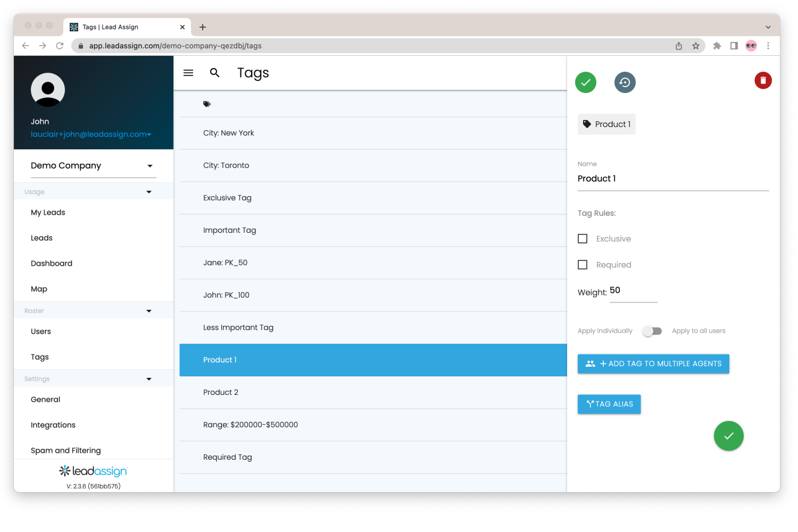Click the tag icon next to Product 1
The width and height of the screenshot is (798, 532).
tap(587, 124)
